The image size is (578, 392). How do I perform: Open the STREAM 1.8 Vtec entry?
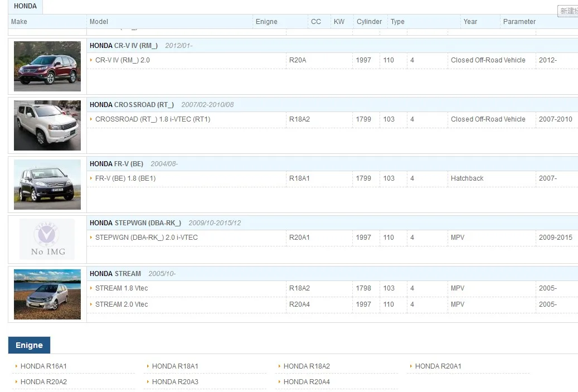click(x=122, y=288)
